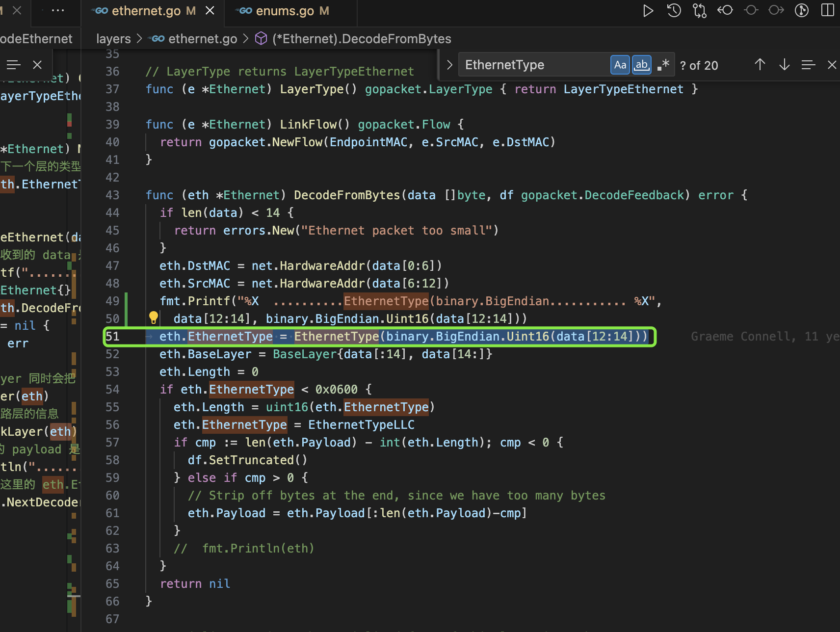Toggle Find in Selection icon

coord(808,65)
